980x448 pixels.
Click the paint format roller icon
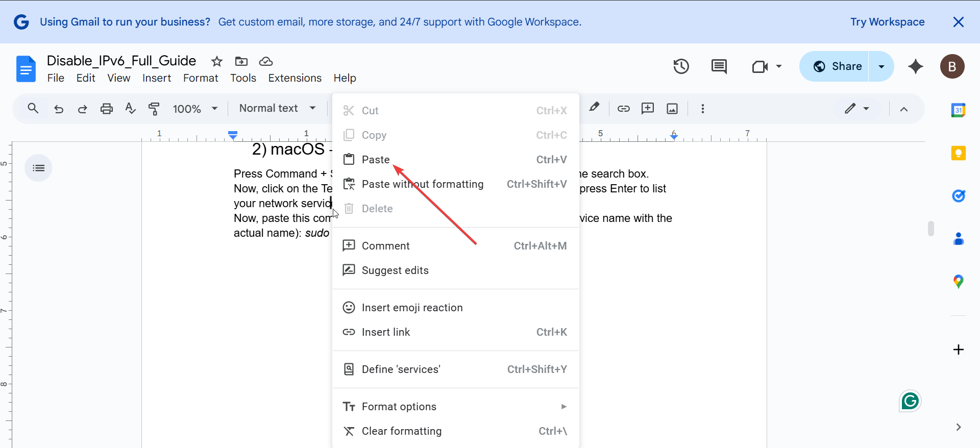(154, 109)
